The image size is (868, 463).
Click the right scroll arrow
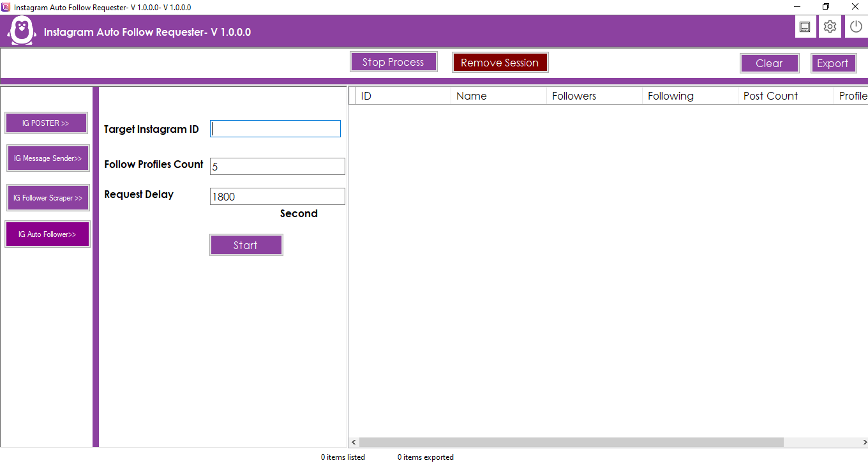(864, 442)
